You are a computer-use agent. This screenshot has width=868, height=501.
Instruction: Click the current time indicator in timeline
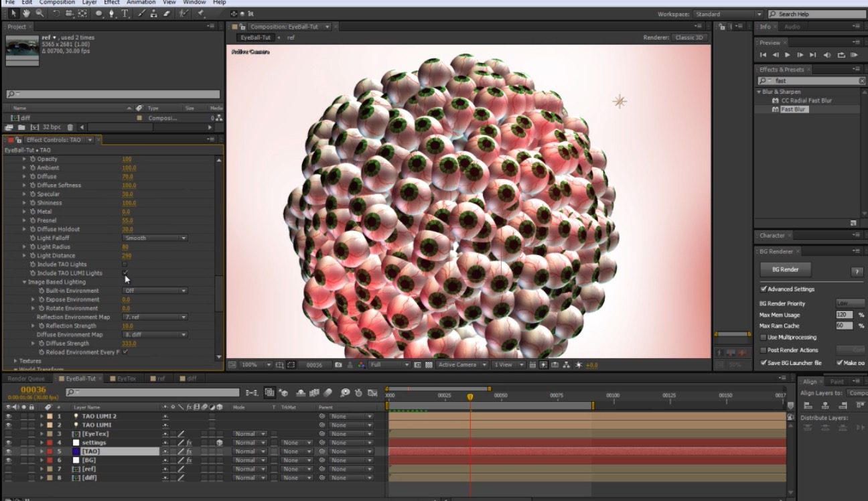[x=470, y=397]
